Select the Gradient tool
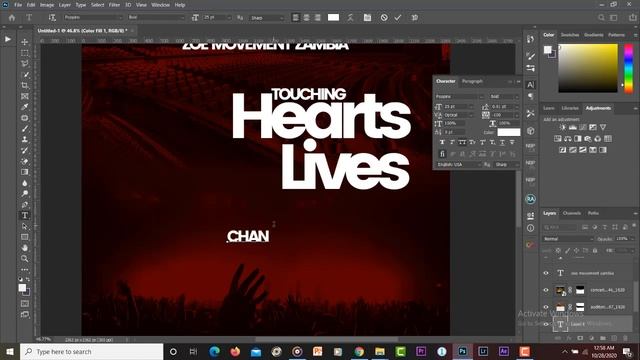Image resolution: width=640 pixels, height=360 pixels. click(25, 172)
